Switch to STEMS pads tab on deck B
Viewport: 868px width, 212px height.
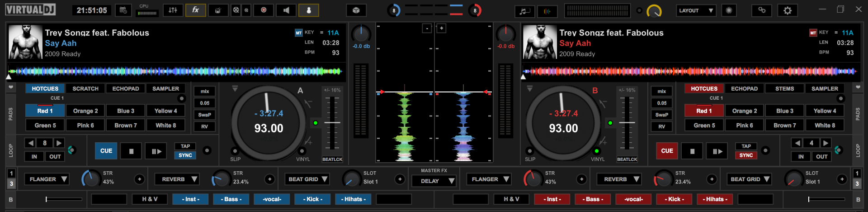785,89
